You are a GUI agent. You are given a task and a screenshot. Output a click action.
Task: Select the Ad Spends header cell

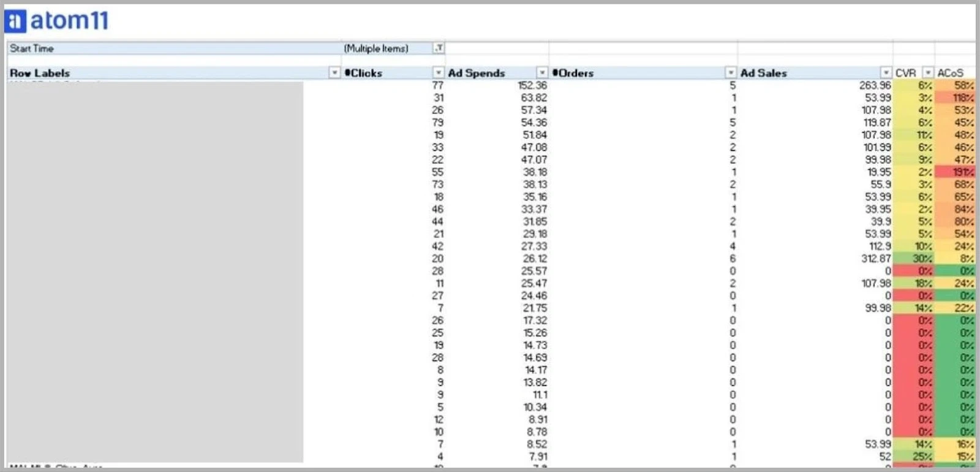(497, 72)
